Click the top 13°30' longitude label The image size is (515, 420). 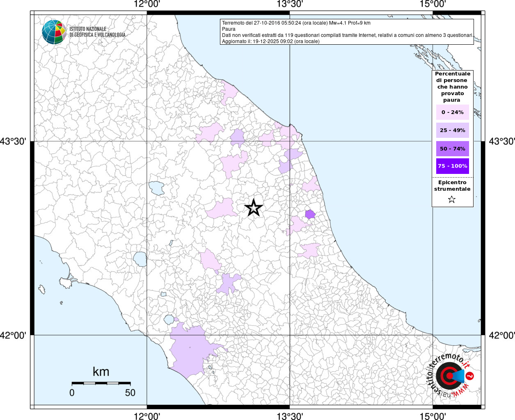pos(290,4)
